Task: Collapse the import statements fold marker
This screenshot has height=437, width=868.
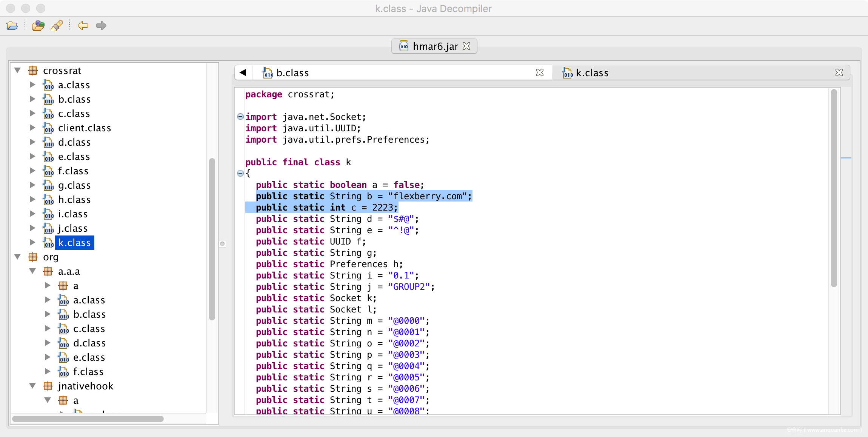Action: coord(240,117)
